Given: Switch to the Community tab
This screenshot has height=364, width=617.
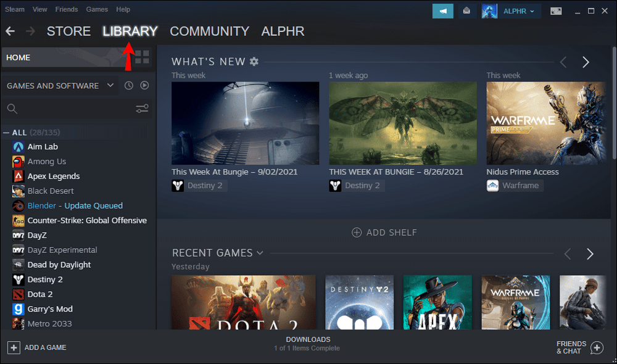Looking at the screenshot, I should pyautogui.click(x=209, y=31).
